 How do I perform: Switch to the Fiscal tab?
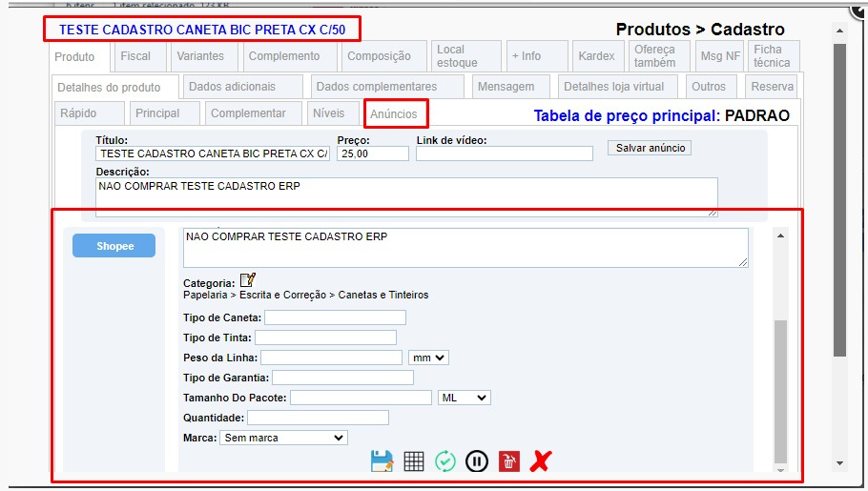coord(139,56)
